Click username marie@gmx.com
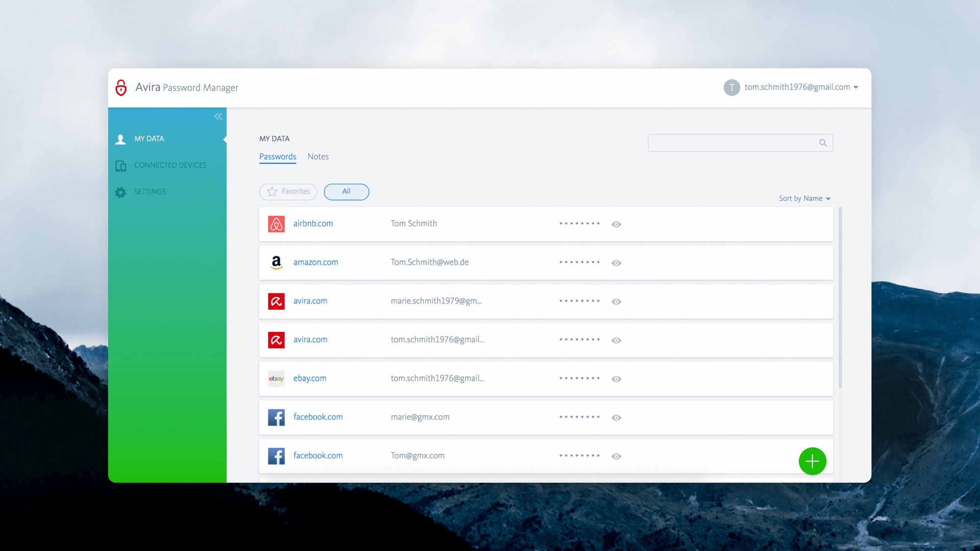 (x=420, y=417)
